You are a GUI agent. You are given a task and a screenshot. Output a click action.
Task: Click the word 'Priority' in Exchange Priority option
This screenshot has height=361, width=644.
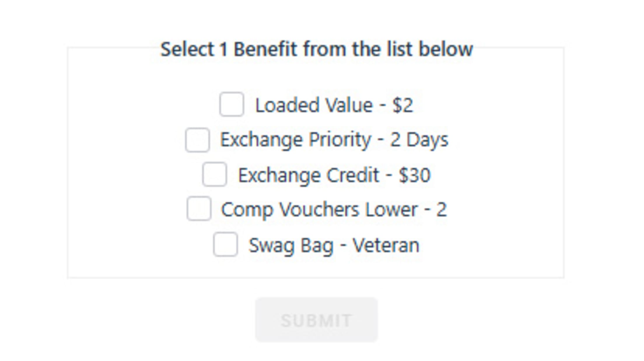tap(340, 140)
